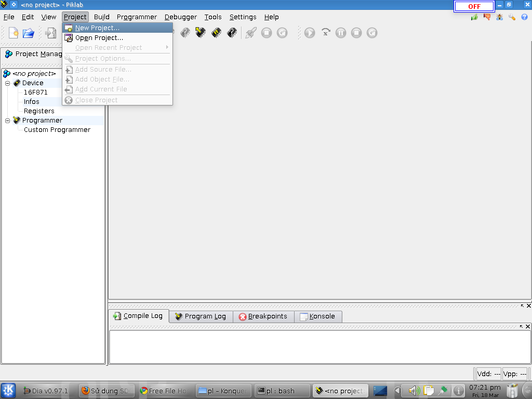Image resolution: width=532 pixels, height=399 pixels.
Task: Click the chip icon labeled FF (erase)
Action: (x=217, y=33)
